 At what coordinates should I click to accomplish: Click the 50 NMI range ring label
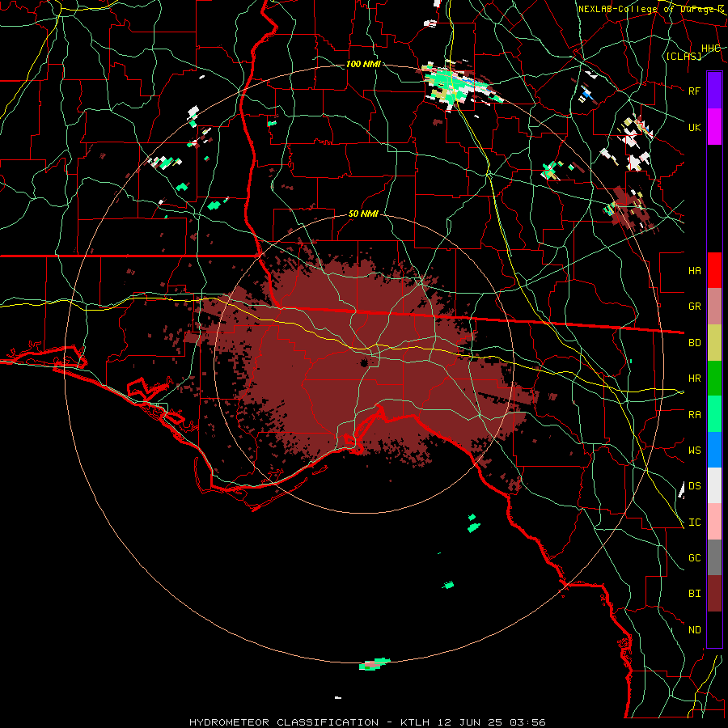pyautogui.click(x=363, y=214)
